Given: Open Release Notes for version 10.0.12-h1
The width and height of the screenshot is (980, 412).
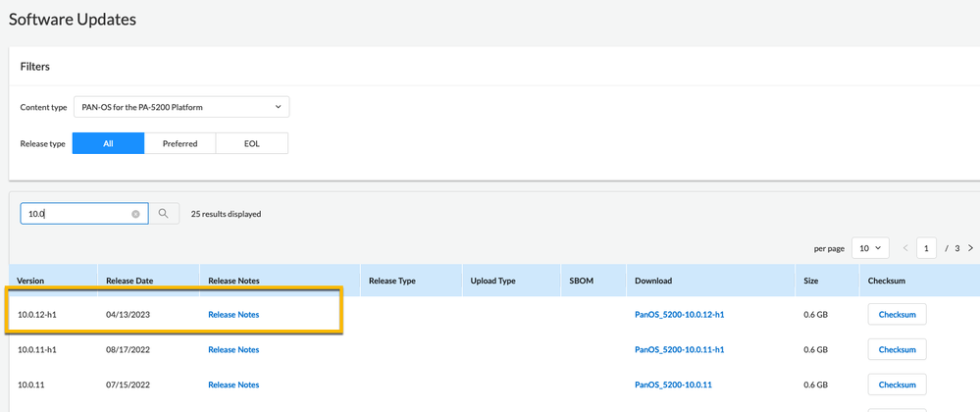Looking at the screenshot, I should [x=233, y=315].
